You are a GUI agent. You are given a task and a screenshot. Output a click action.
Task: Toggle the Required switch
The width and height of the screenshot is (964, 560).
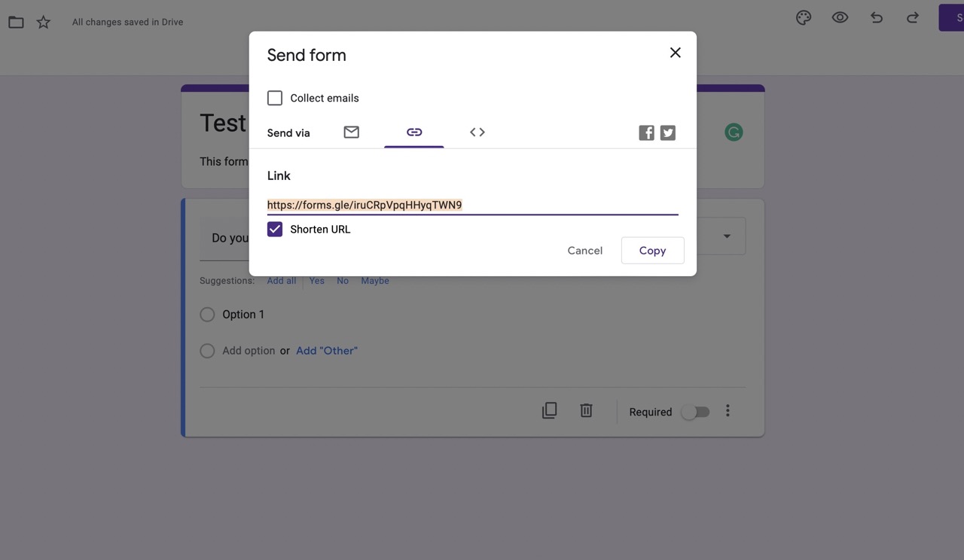click(694, 411)
